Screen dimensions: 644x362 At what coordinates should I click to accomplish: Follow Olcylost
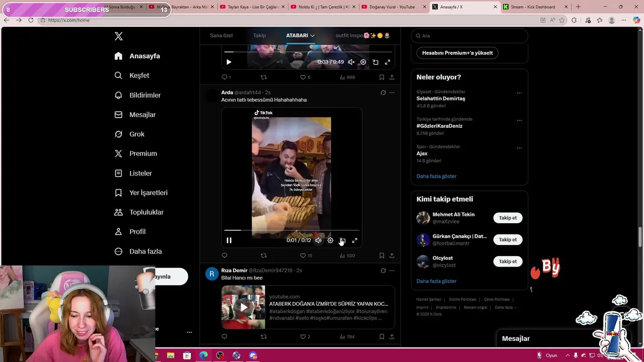508,261
